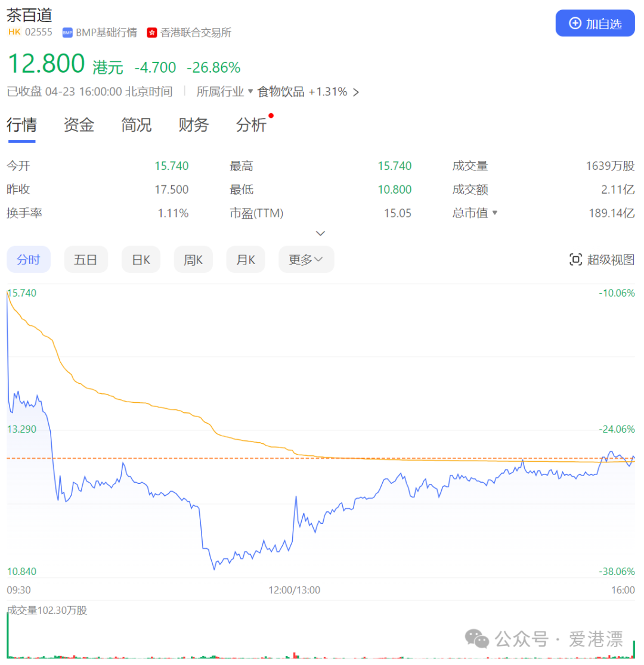
Task: Click the 最低 value 10.800
Action: (395, 189)
